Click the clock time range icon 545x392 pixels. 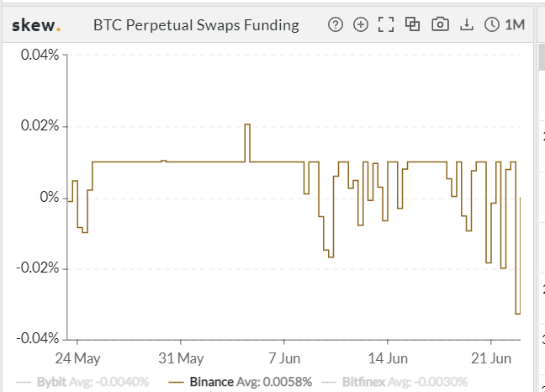click(x=493, y=24)
